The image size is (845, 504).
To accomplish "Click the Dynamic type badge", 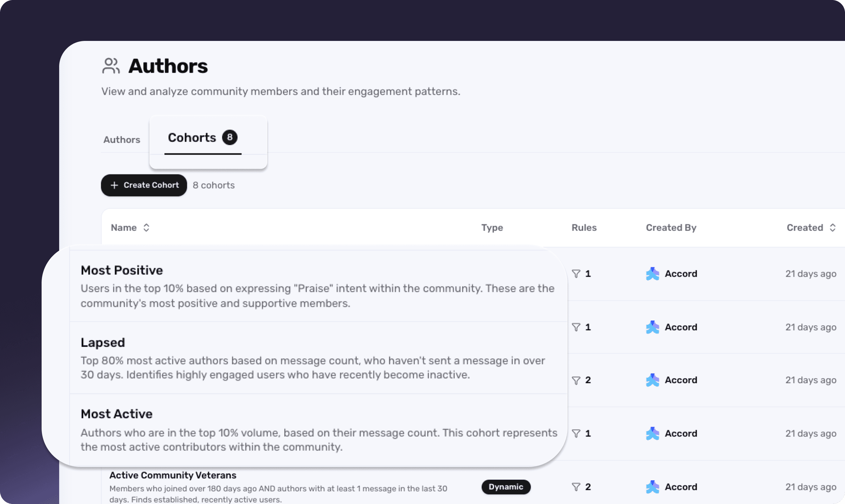I will pos(506,487).
